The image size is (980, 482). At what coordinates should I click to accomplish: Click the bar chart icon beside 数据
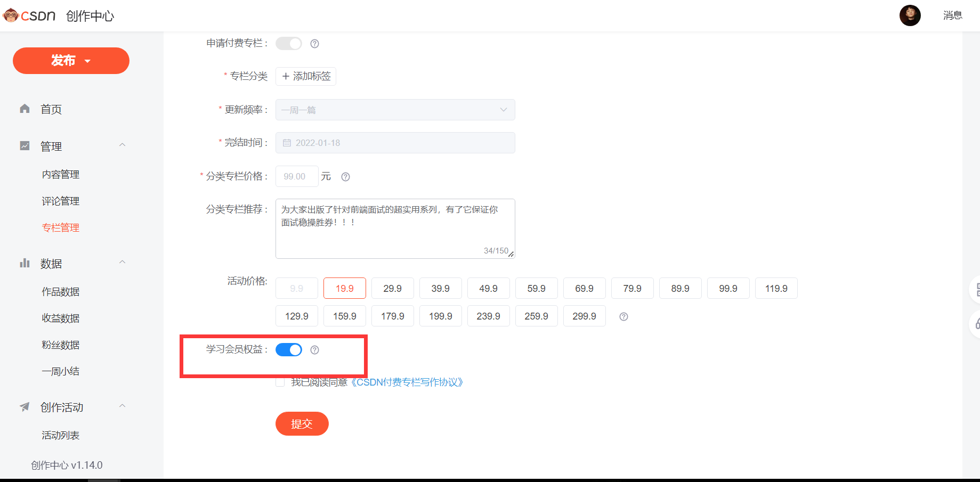(x=25, y=263)
